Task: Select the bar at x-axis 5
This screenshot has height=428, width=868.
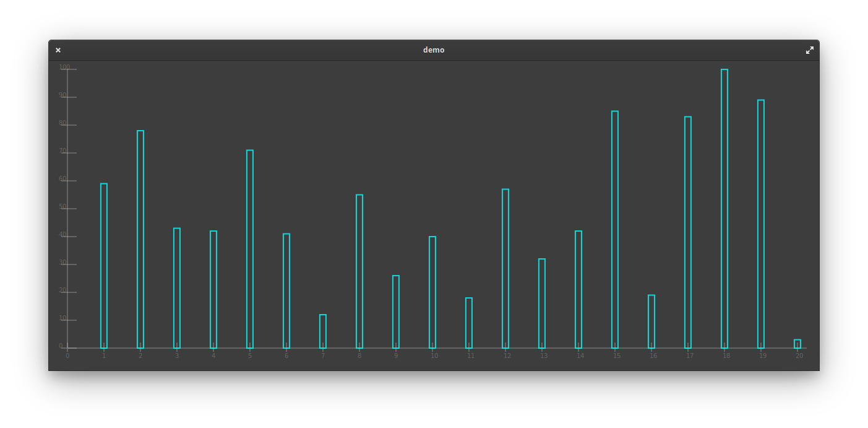Action: 250,249
